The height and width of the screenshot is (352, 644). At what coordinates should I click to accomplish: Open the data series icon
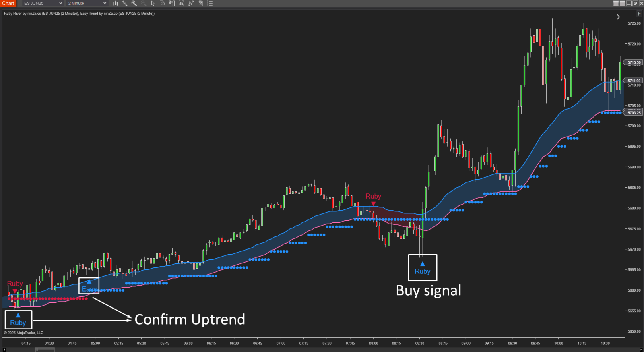(181, 3)
